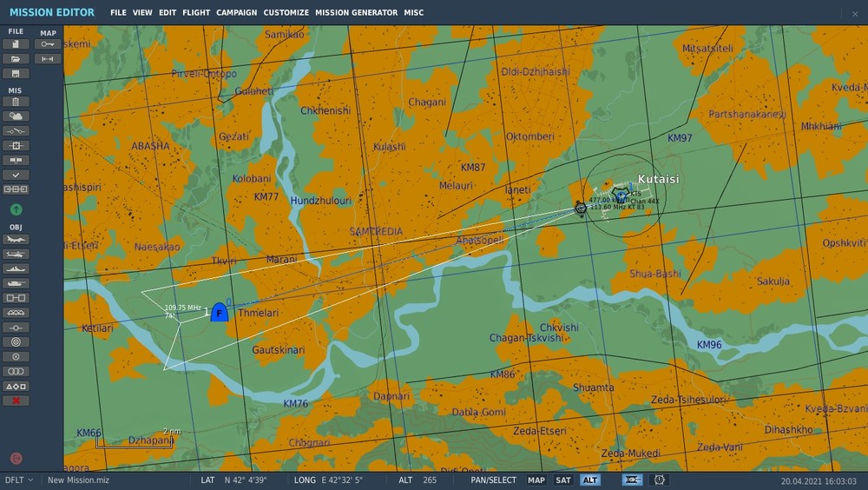Open the weather cloud settings icon

point(16,116)
